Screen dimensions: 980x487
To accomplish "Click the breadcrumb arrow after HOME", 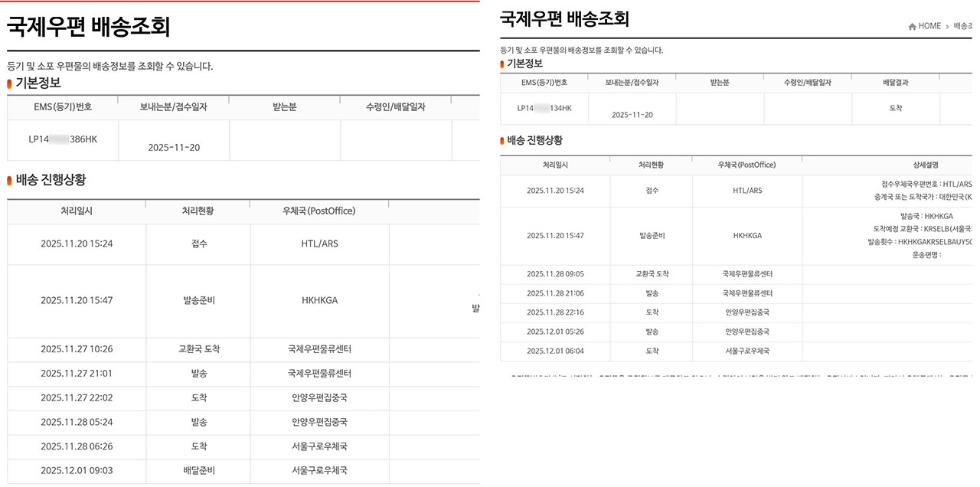I will pos(947,27).
